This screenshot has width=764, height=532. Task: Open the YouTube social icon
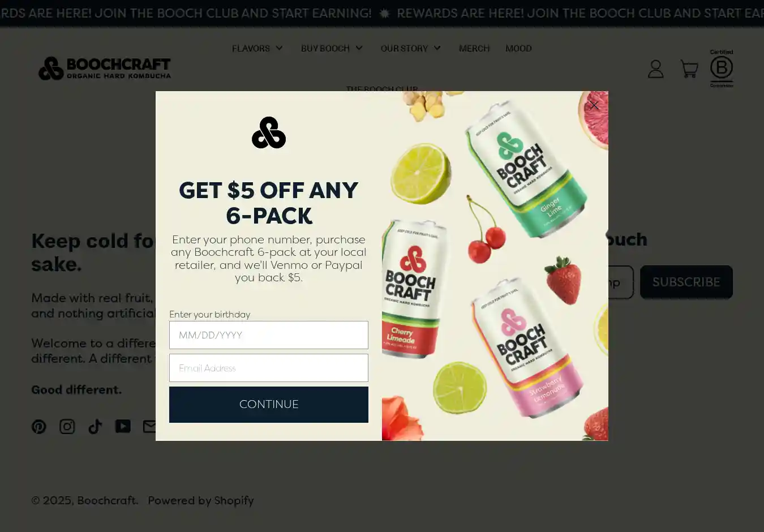[x=123, y=426]
